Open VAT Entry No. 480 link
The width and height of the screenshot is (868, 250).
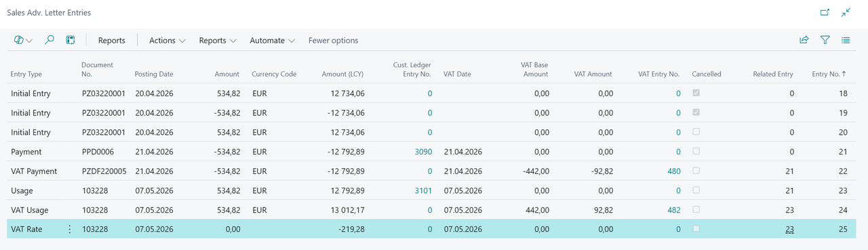coord(674,171)
